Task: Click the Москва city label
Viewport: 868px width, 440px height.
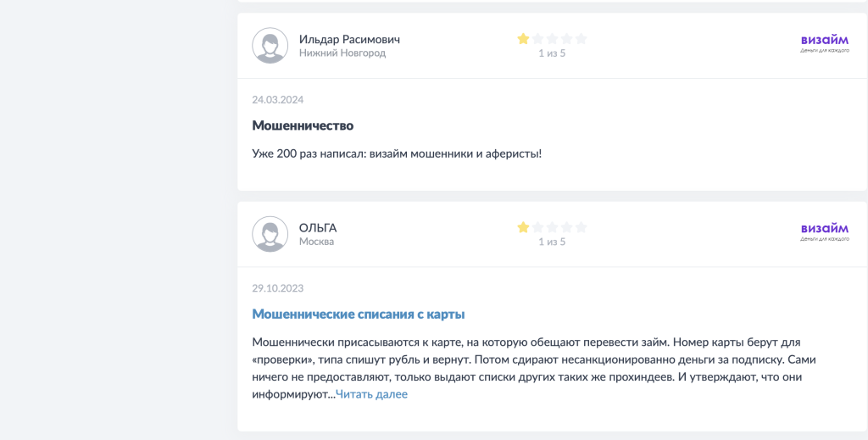Action: (x=316, y=242)
